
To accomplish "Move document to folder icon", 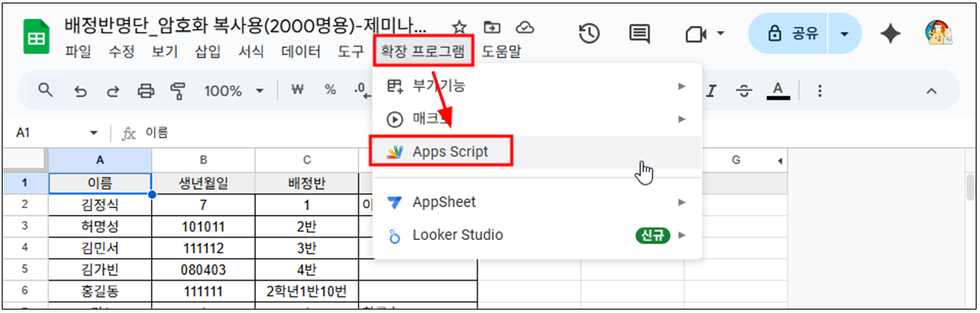I will point(492,27).
